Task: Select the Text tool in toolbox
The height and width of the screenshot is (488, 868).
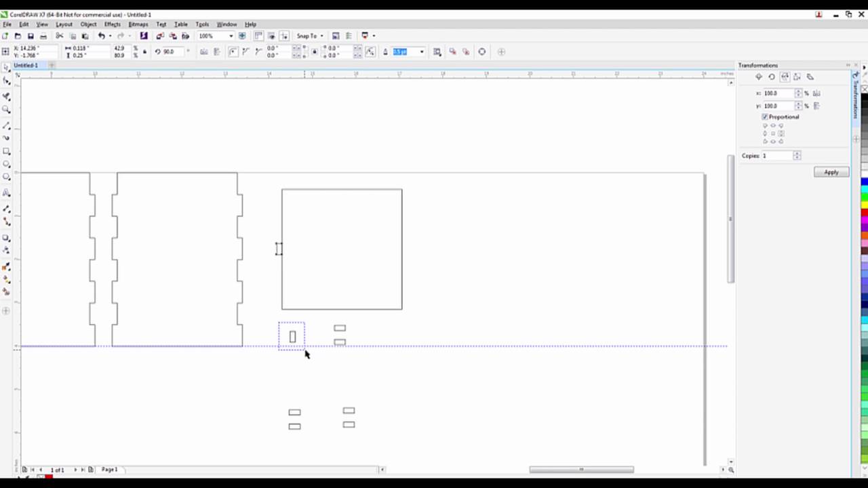Action: coord(7,192)
